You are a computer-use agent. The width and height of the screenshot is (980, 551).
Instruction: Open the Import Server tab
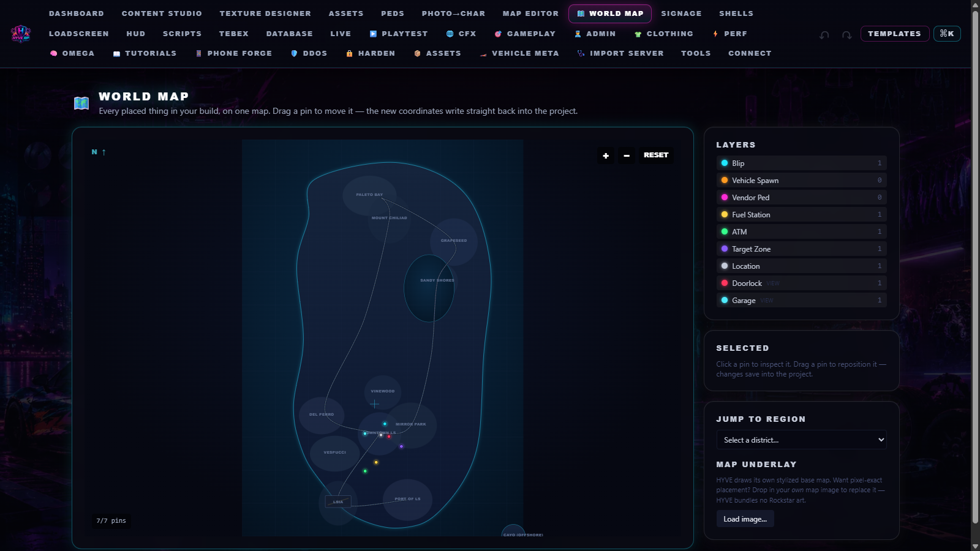tap(620, 53)
